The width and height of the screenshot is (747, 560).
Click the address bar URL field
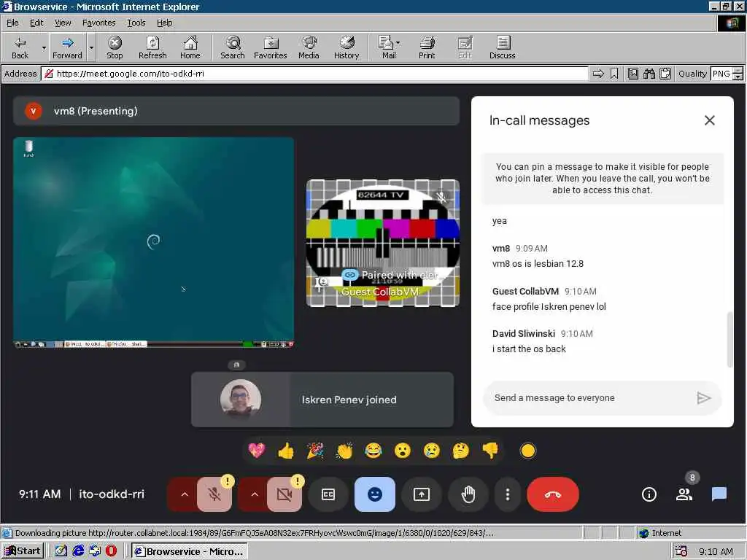point(314,74)
